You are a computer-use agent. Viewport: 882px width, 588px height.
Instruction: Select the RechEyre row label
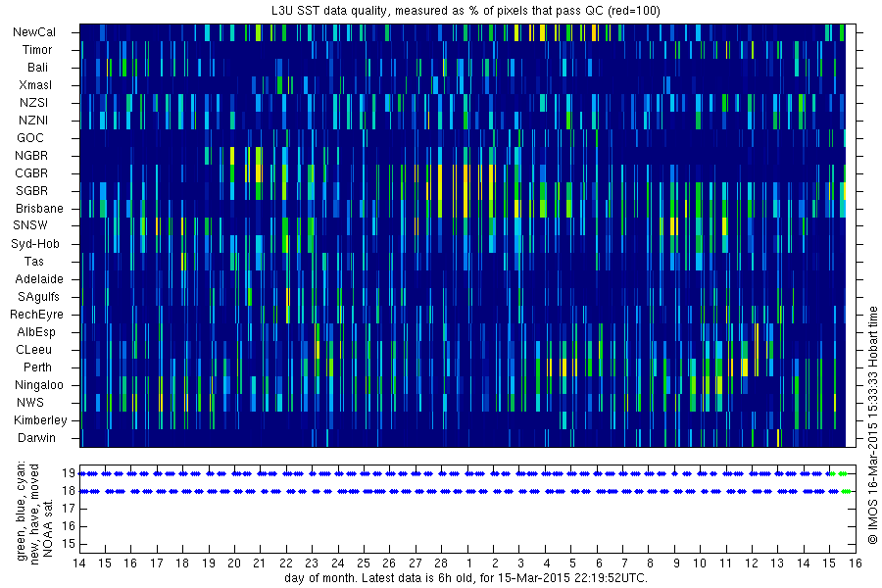click(36, 314)
